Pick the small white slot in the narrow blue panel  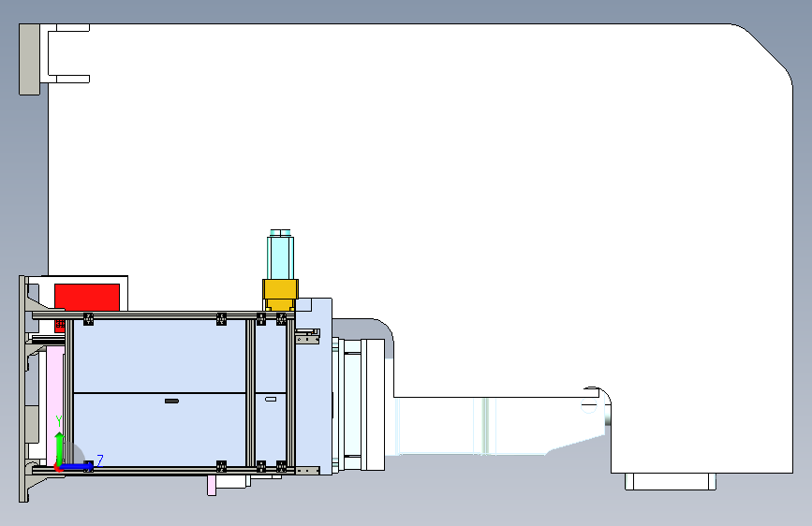point(271,399)
